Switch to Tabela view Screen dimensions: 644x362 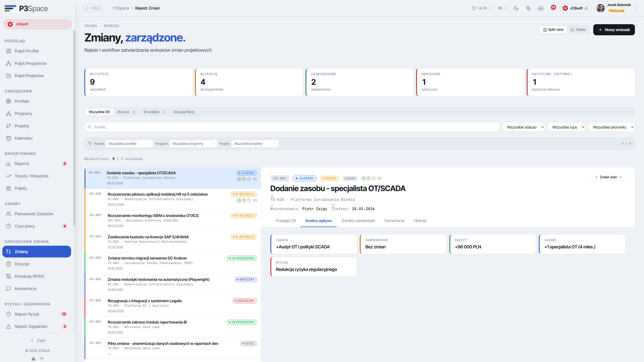click(x=578, y=30)
